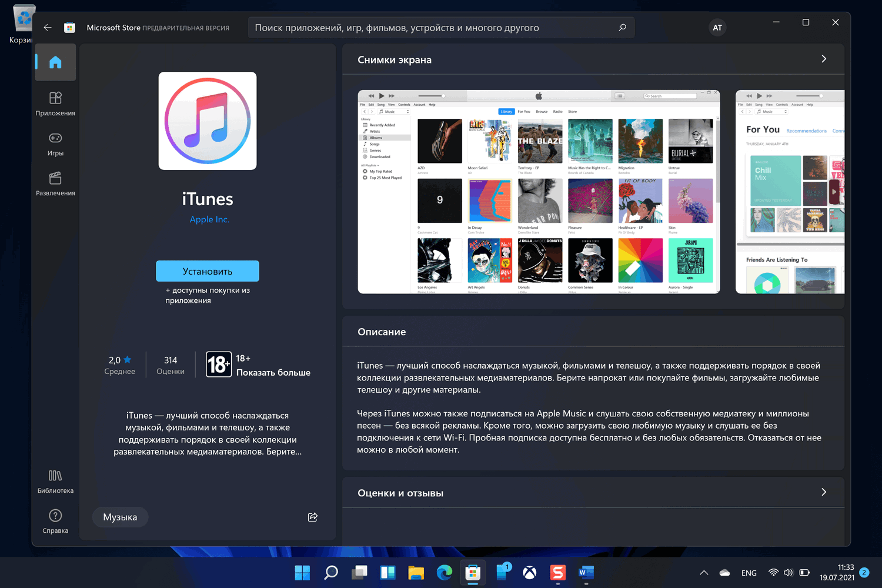Expand the Снимки экрана section chevron

click(824, 59)
